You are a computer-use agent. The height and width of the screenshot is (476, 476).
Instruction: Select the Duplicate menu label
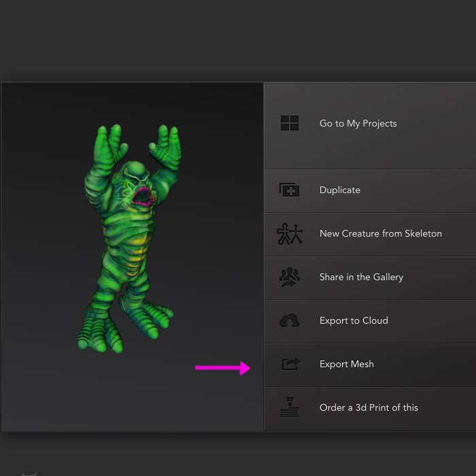click(339, 190)
